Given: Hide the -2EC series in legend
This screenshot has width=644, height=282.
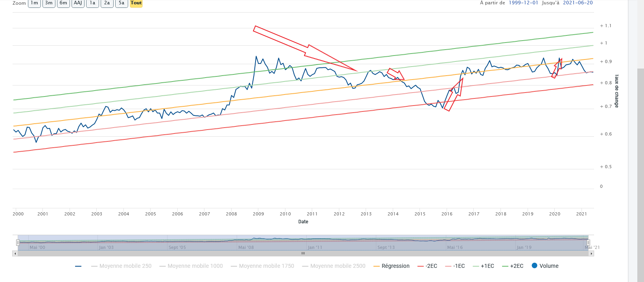Looking at the screenshot, I should 427,266.
